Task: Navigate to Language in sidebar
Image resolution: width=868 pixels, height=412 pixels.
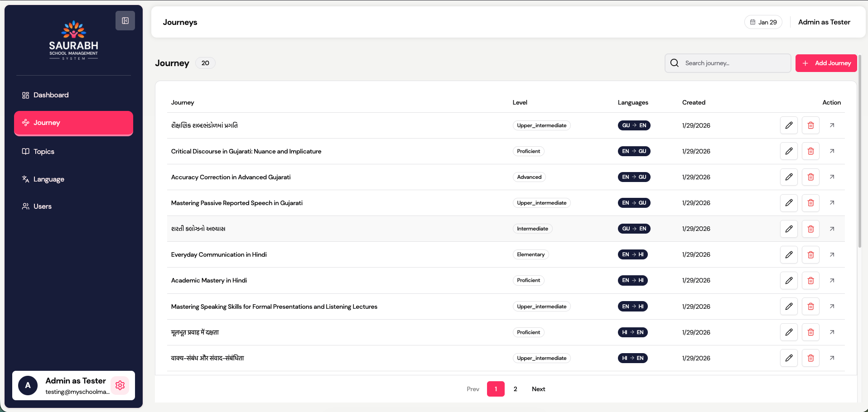Action: click(x=48, y=179)
